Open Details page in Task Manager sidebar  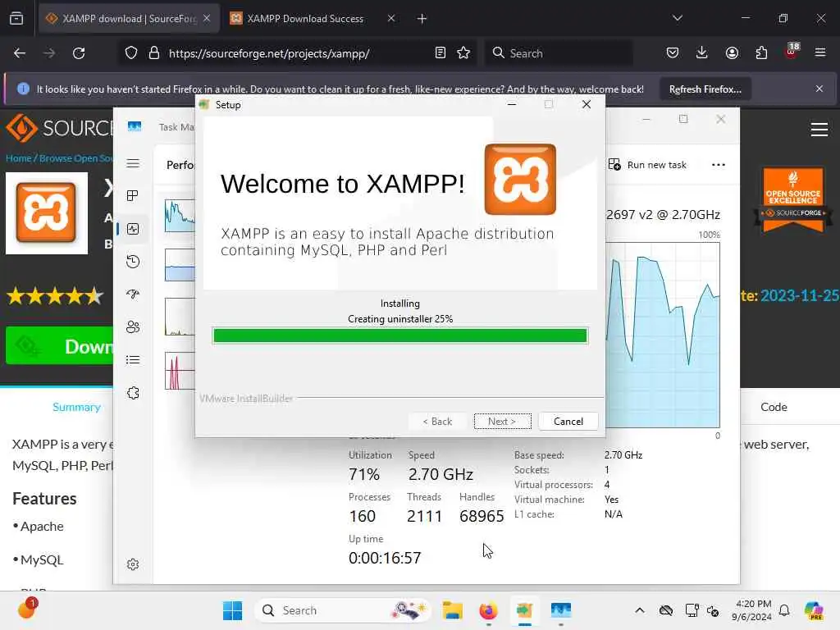click(133, 359)
